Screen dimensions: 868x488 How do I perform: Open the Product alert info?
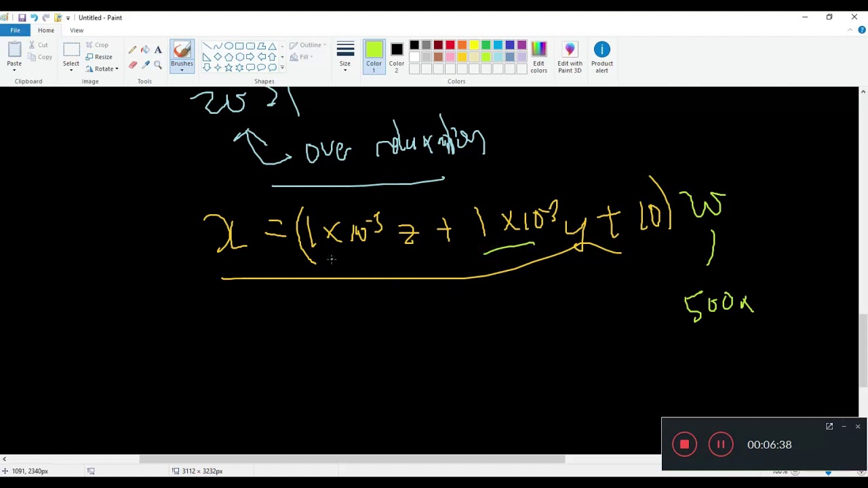point(601,58)
